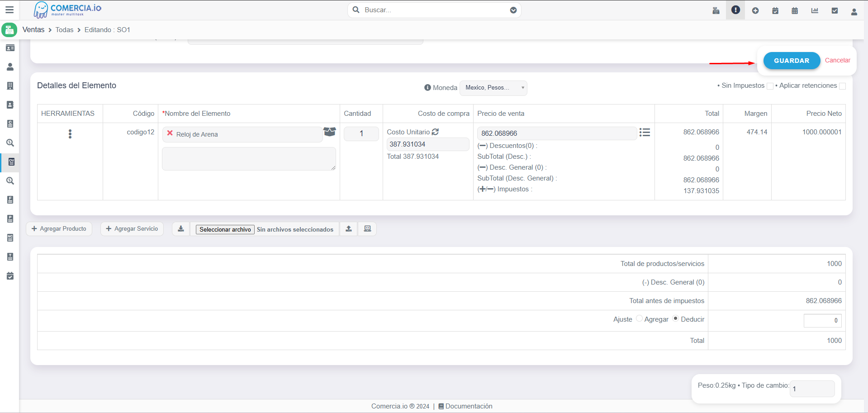This screenshot has height=413, width=868.
Task: Click the computer screen icon button
Action: pyautogui.click(x=368, y=229)
